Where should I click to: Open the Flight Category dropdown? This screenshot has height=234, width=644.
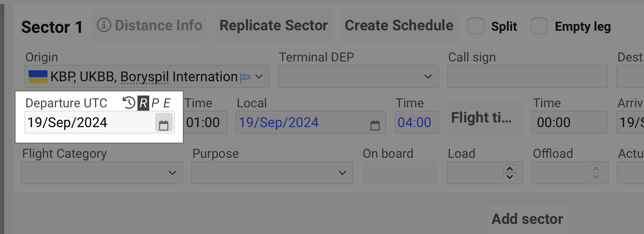click(172, 173)
